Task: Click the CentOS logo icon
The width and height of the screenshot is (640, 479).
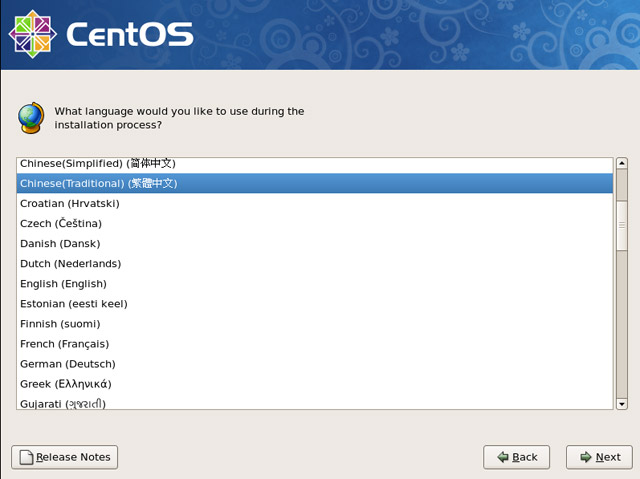Action: (33, 34)
